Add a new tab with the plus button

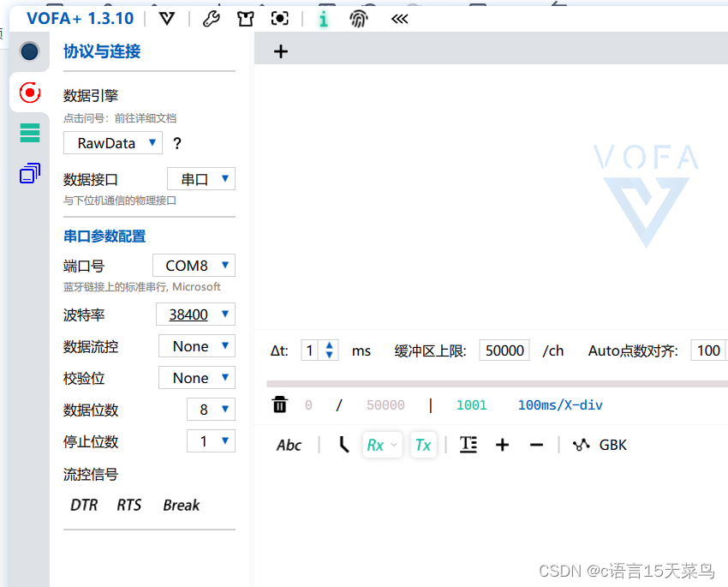[280, 51]
